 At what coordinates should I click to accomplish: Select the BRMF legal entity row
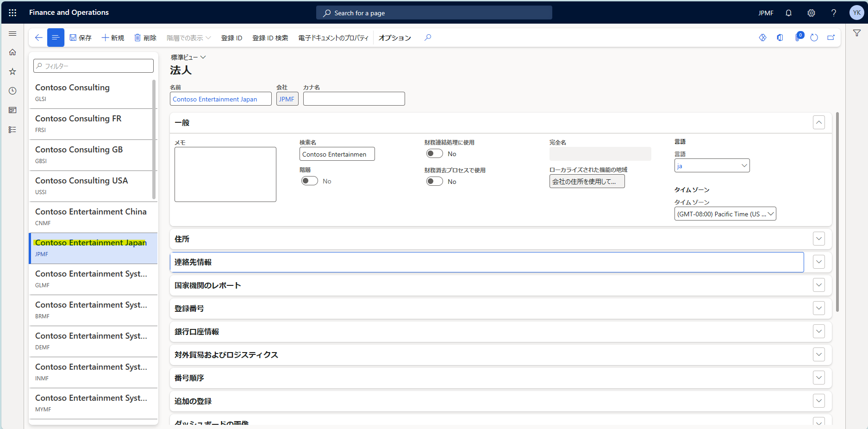[93, 310]
